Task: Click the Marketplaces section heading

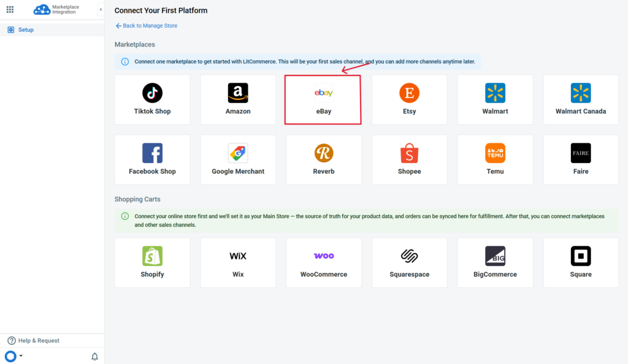Action: click(x=134, y=44)
